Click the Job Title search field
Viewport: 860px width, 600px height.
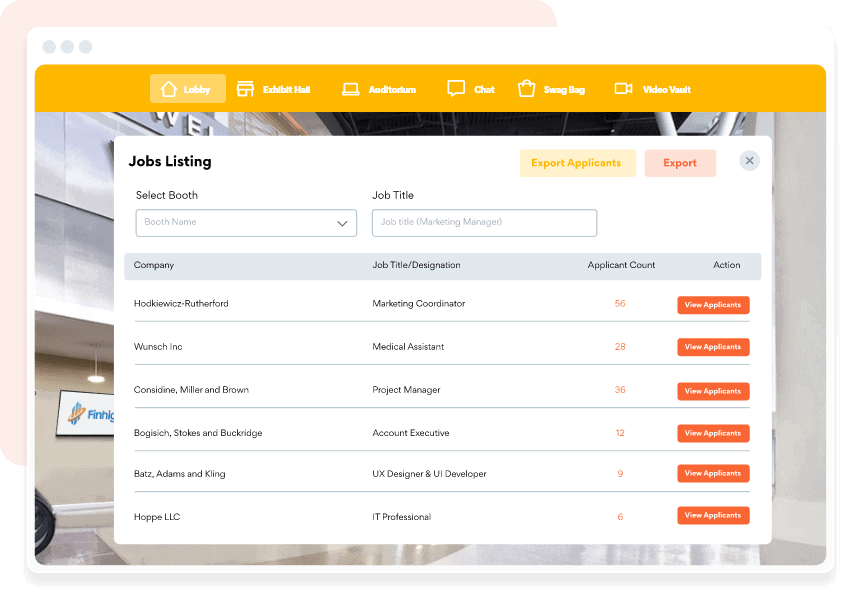484,222
